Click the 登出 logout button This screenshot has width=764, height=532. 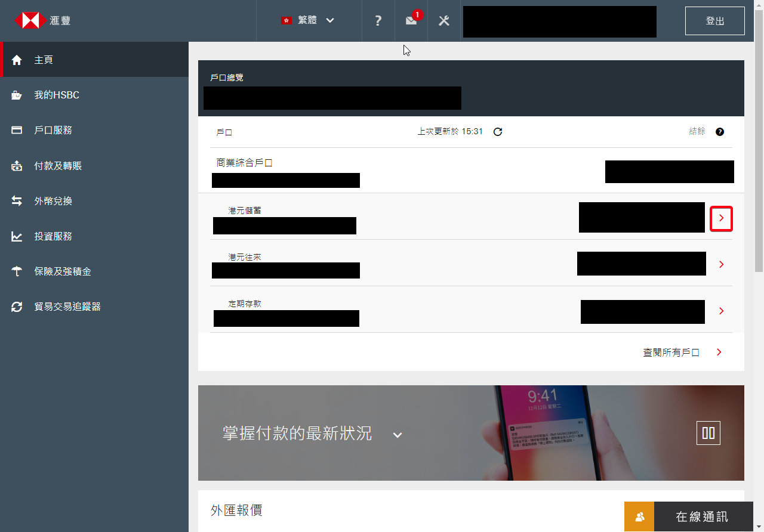714,21
